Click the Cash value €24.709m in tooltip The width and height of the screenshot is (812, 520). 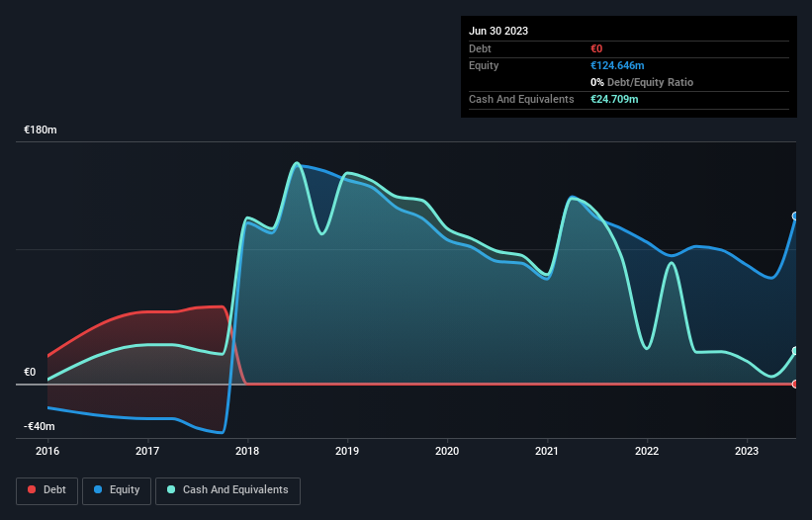[x=614, y=99]
